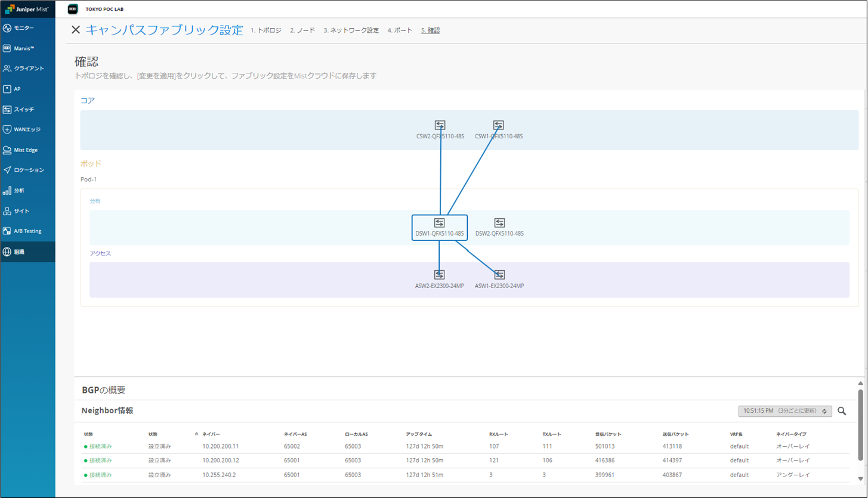Image resolution: width=868 pixels, height=498 pixels.
Task: Click the CSW2-QFX5110-48S core switch icon
Action: point(440,125)
